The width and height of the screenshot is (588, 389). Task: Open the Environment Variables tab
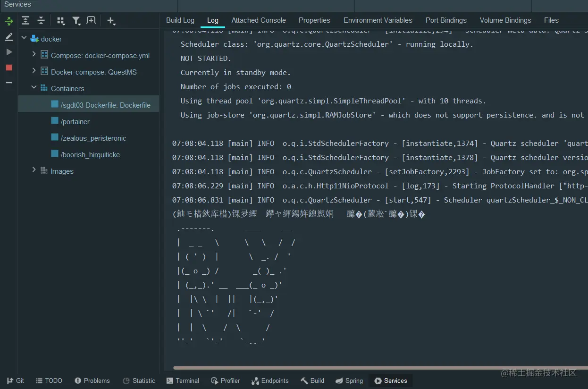click(x=378, y=20)
